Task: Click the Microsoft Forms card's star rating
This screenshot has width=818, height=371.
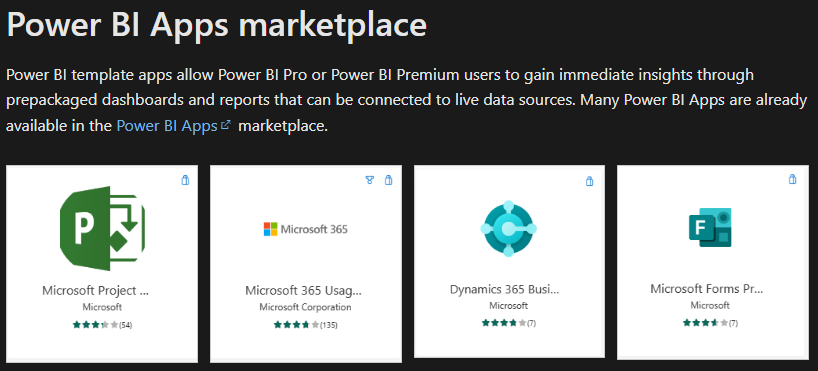Action: 710,323
